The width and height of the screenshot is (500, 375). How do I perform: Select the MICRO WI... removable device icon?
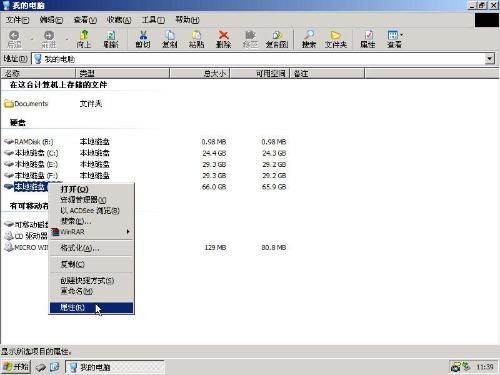pos(9,247)
